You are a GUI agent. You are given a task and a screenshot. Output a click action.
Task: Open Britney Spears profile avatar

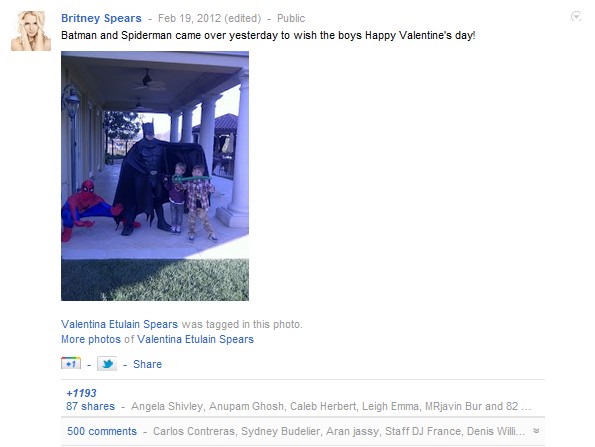pos(31,31)
